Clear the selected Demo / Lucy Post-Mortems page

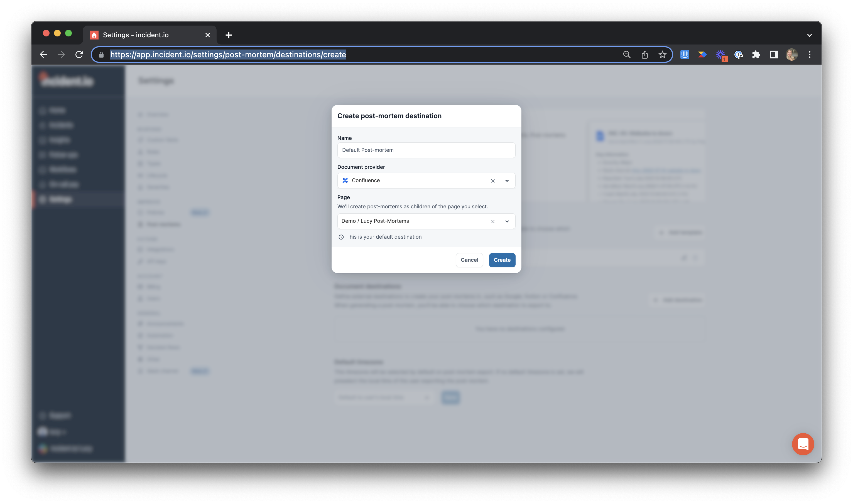(493, 221)
